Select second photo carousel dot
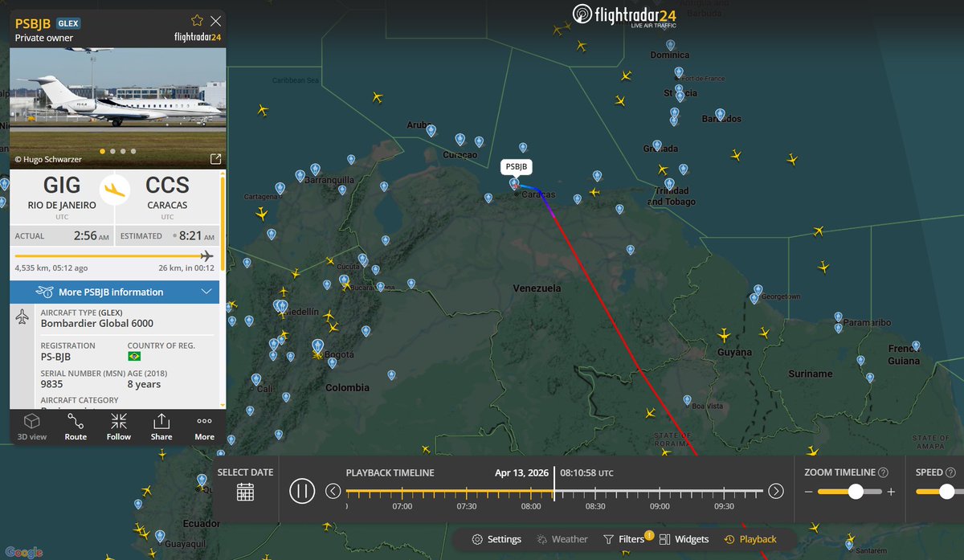This screenshot has height=560, width=964. (x=112, y=151)
